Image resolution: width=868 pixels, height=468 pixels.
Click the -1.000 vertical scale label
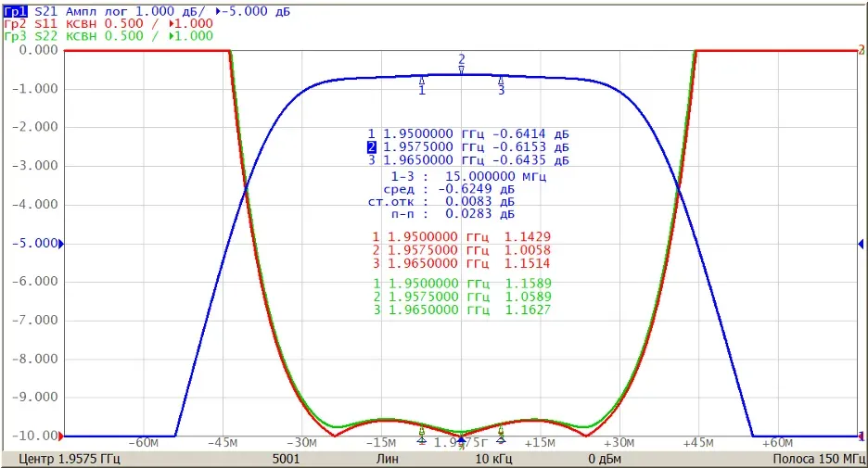coord(34,89)
